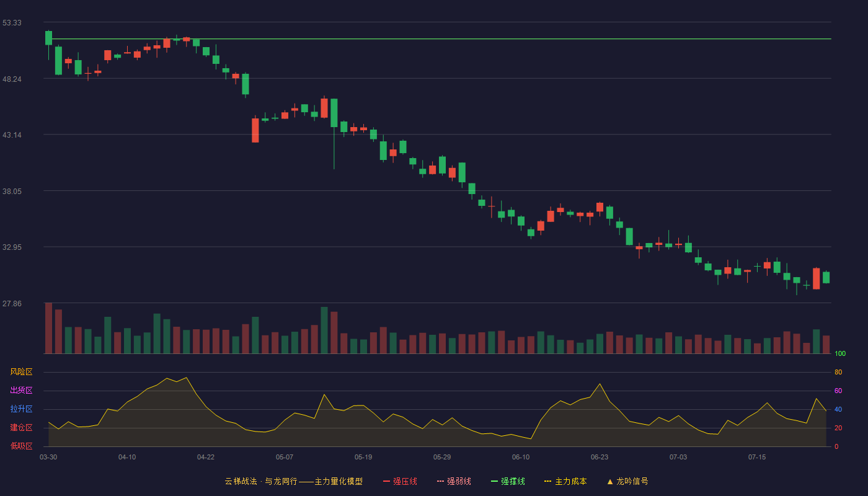868x496 pixels.
Task: Click the red 0 indicator scale value
Action: 836,446
